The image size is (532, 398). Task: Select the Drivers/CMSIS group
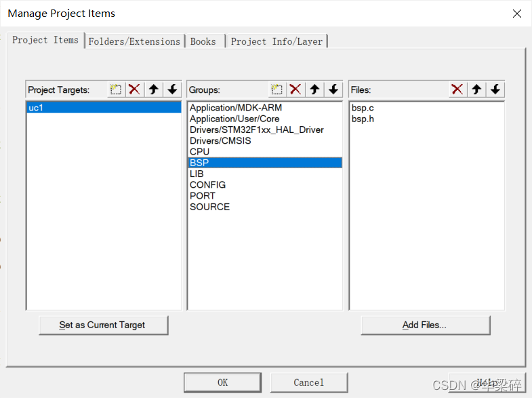click(x=265, y=140)
